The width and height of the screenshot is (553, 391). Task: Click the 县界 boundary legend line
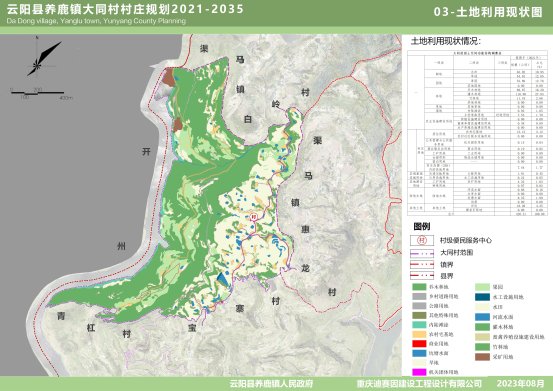[x=422, y=276]
